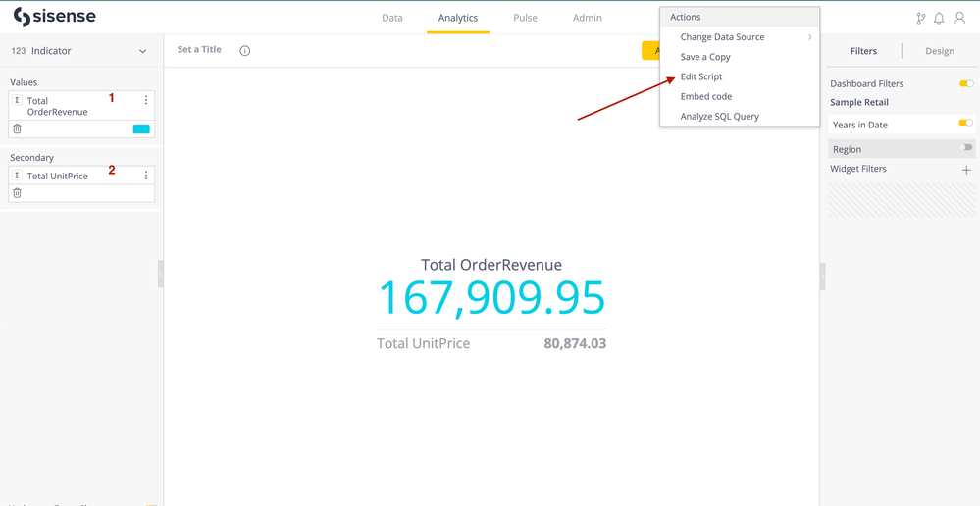Disable the Years in Date filter

(965, 124)
